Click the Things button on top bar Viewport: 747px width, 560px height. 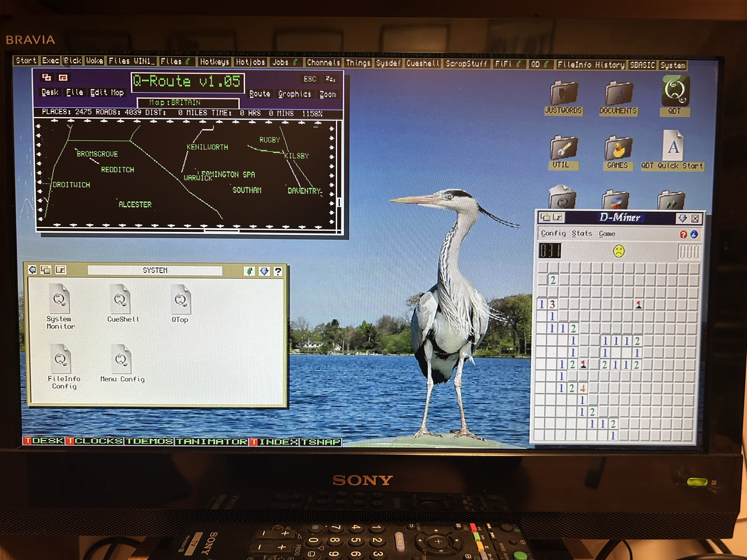[x=358, y=63]
